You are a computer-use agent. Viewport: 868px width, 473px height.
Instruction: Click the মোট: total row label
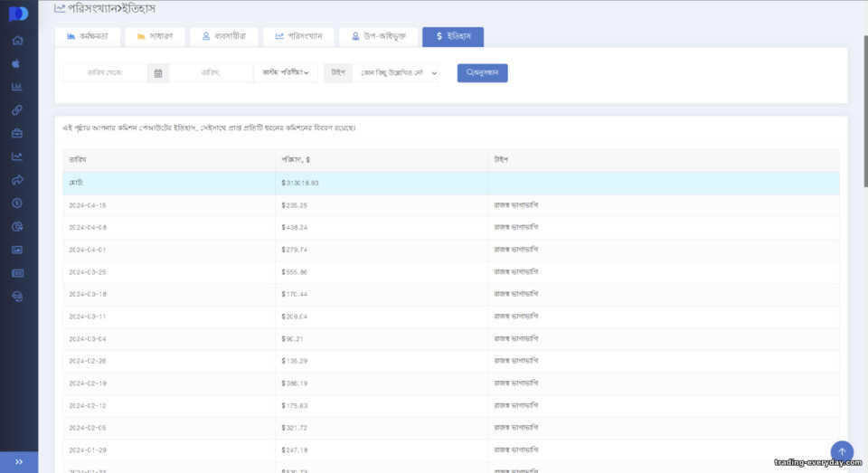coord(76,183)
